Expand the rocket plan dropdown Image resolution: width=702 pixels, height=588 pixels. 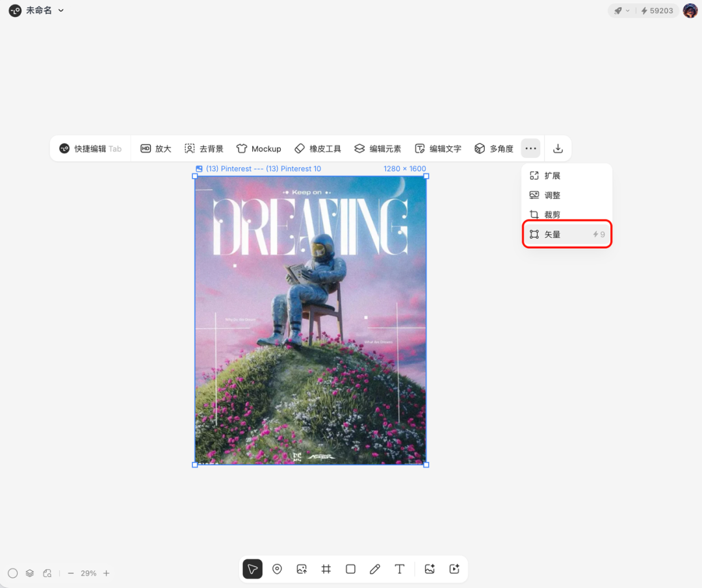coord(622,11)
